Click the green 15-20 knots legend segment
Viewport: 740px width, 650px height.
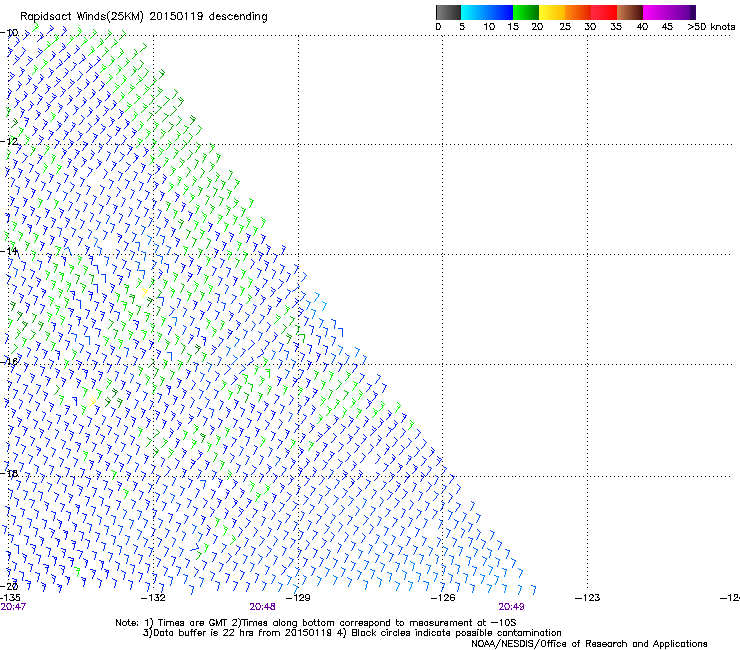click(526, 12)
